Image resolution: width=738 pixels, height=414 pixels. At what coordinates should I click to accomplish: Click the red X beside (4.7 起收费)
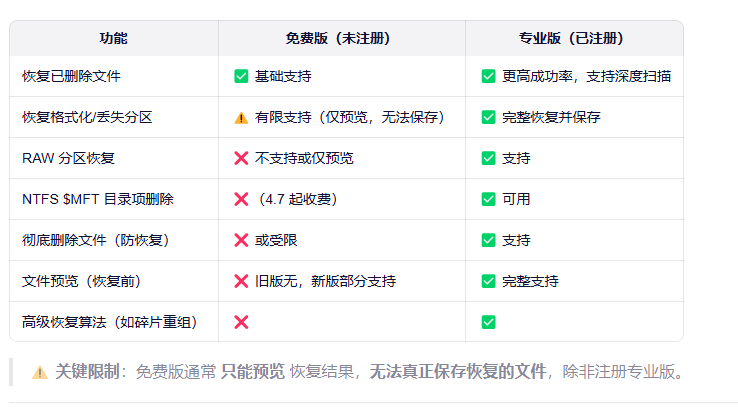241,199
